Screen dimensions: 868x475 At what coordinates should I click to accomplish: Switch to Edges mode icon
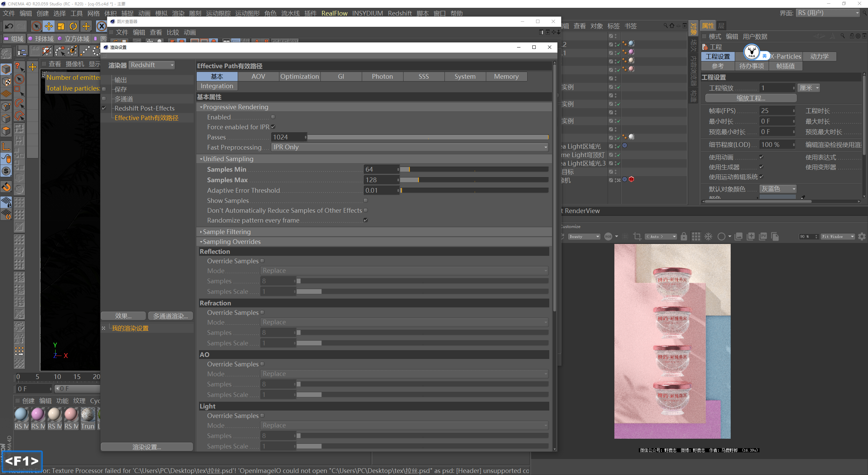click(x=6, y=118)
